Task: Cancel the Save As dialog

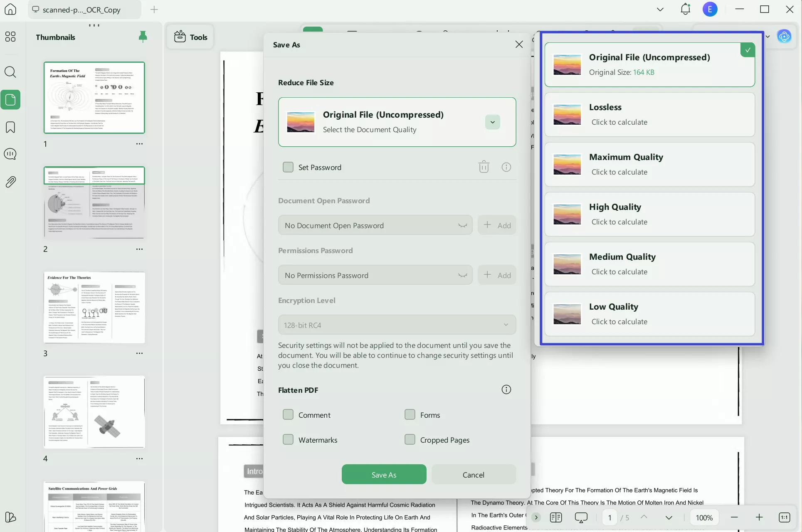Action: (474, 474)
